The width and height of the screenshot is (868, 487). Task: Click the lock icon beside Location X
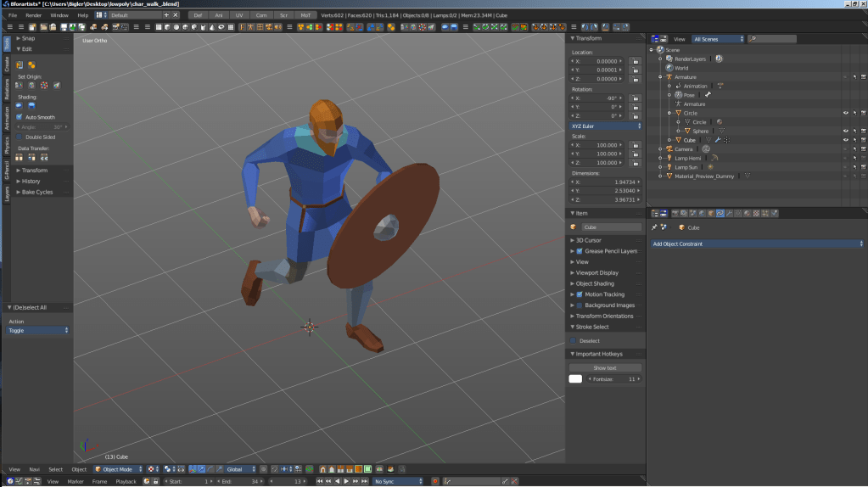(636, 61)
